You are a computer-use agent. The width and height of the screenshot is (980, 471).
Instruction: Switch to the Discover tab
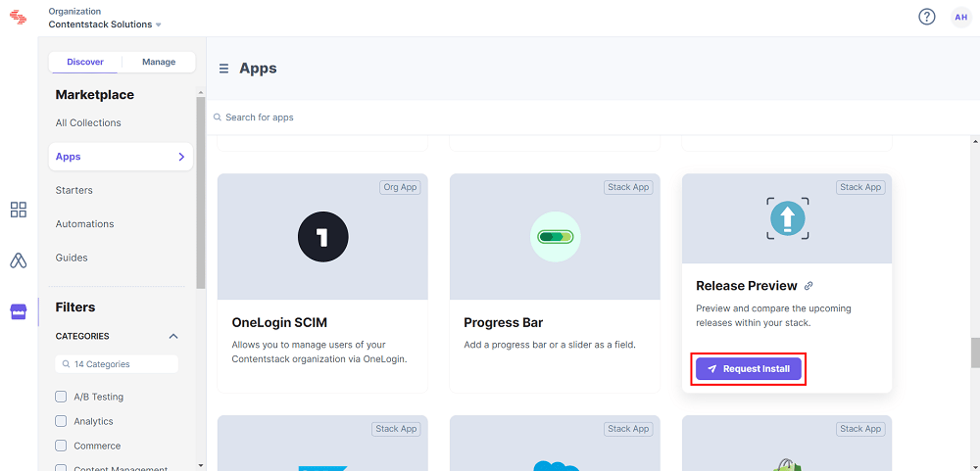(x=85, y=61)
